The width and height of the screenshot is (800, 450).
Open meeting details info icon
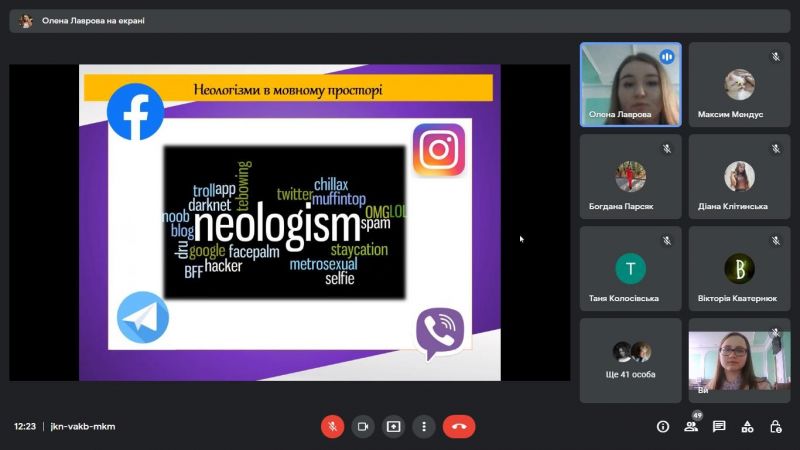[663, 427]
